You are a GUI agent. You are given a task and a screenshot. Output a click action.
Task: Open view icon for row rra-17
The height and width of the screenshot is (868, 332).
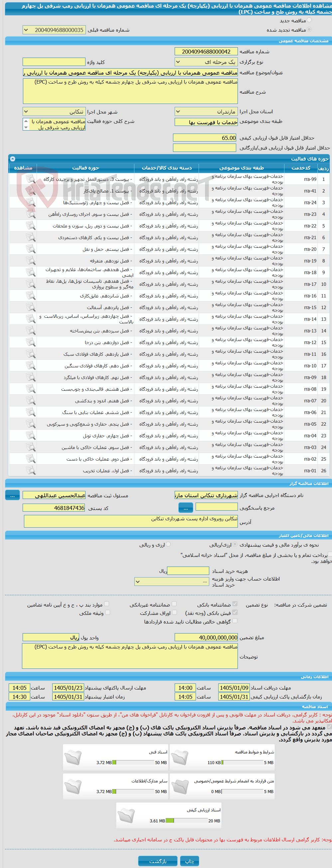click(x=31, y=284)
